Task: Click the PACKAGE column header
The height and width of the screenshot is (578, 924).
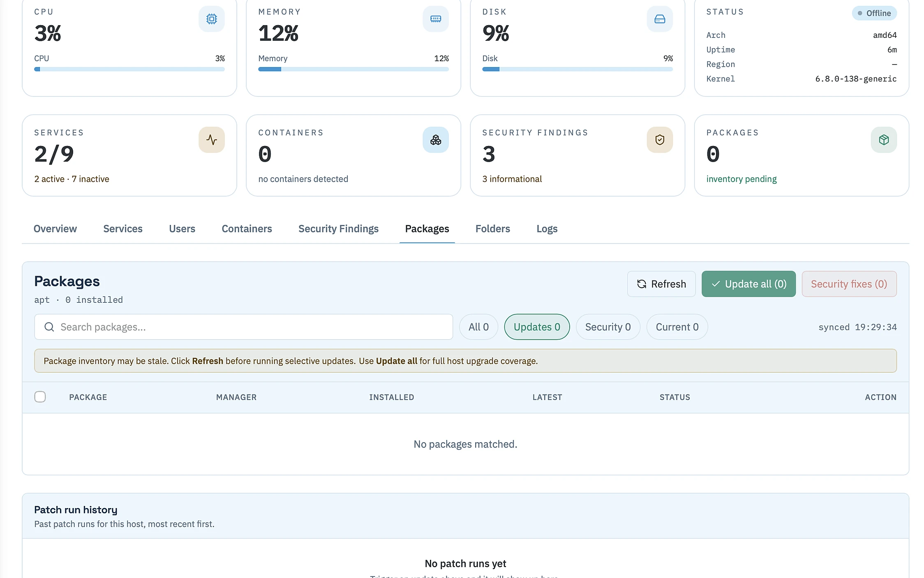Action: (88, 397)
